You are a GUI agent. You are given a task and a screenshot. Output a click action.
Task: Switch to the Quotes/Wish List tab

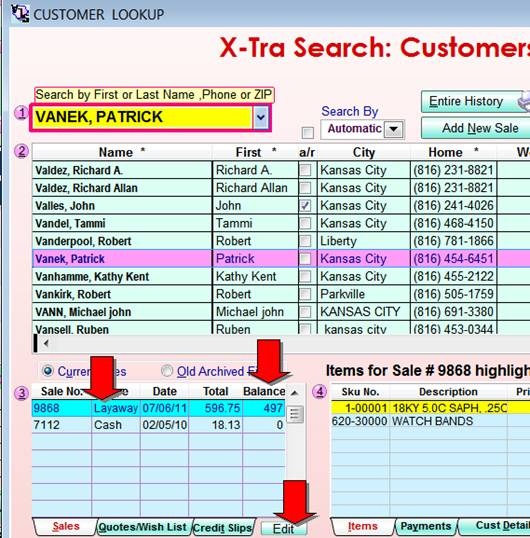coord(142,527)
